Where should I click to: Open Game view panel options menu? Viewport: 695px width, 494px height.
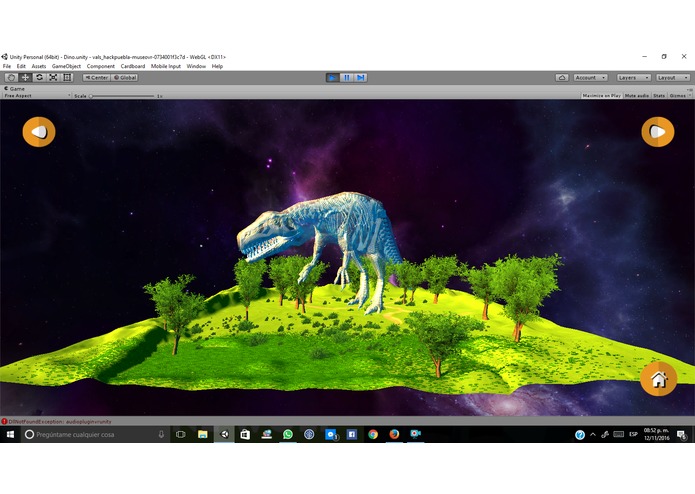(x=690, y=89)
